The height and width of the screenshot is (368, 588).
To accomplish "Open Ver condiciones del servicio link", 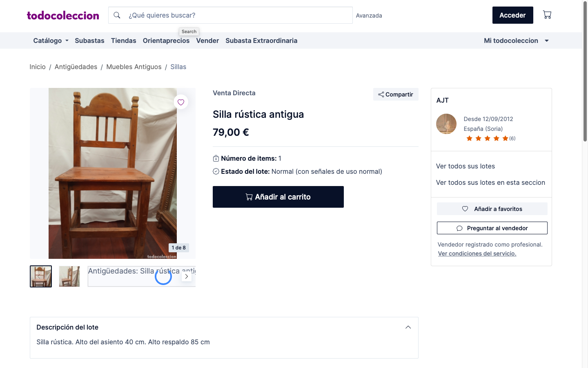I will tap(477, 254).
